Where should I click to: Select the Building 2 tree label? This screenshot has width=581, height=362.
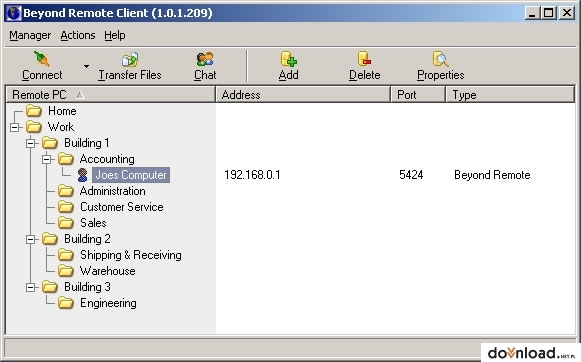tap(87, 239)
